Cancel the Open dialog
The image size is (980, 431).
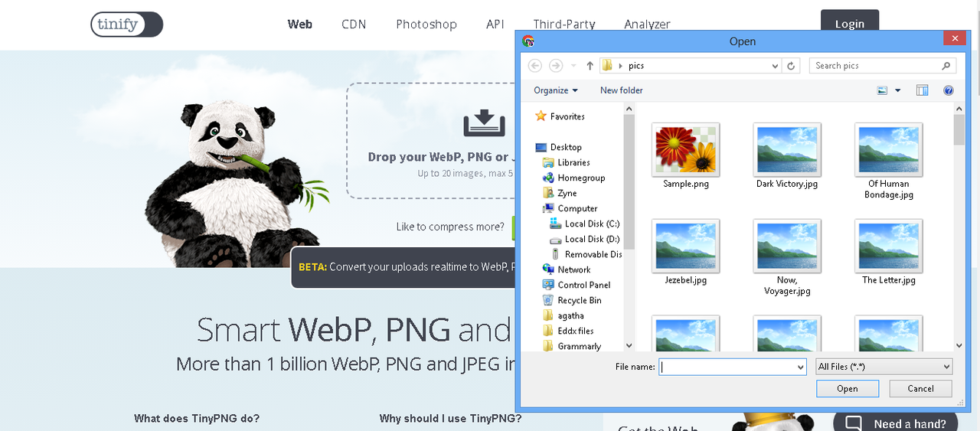921,389
